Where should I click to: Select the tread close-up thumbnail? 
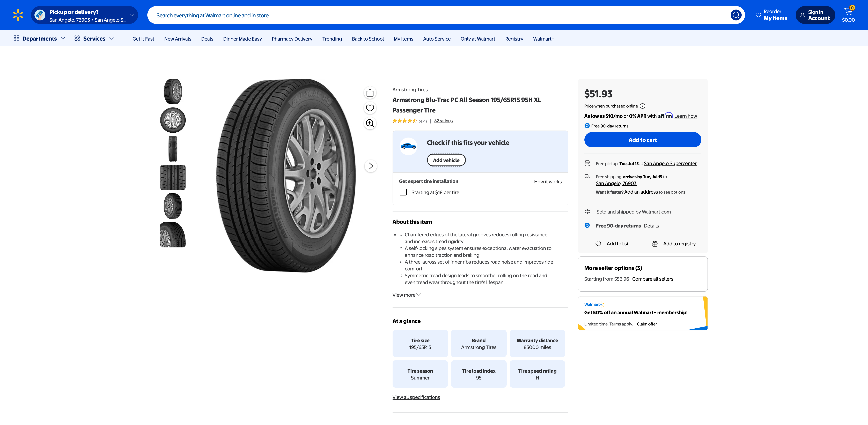point(173,177)
